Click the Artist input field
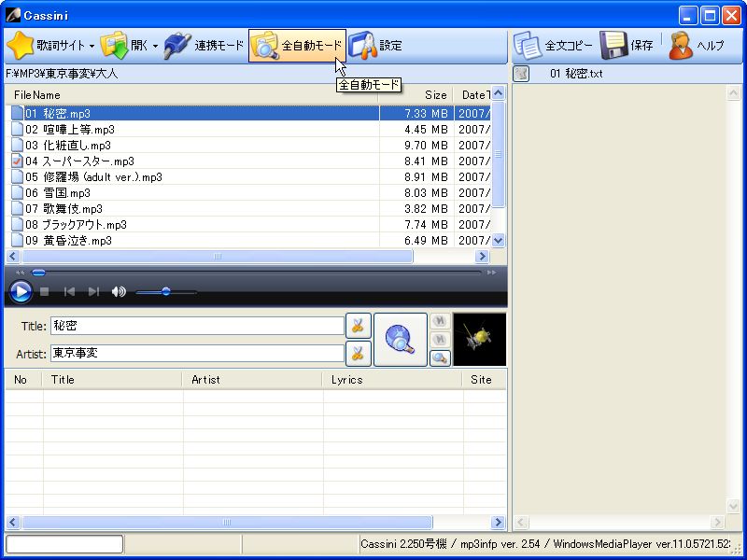This screenshot has width=747, height=560. pos(197,353)
